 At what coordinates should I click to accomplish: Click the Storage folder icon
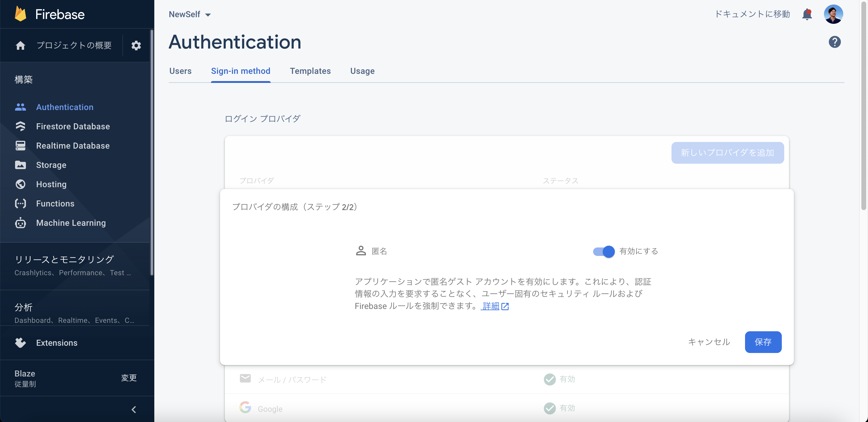pyautogui.click(x=20, y=165)
